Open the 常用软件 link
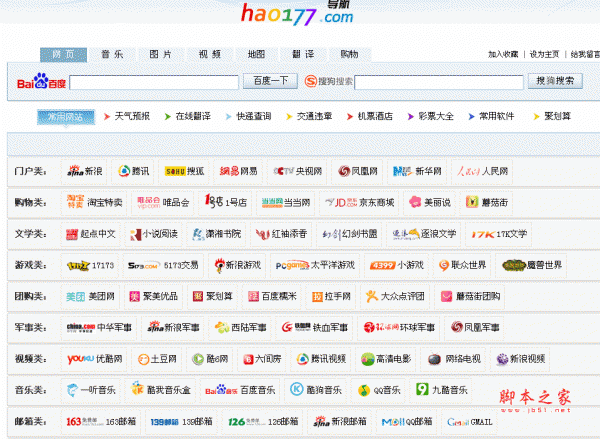Image resolution: width=600 pixels, height=439 pixels. click(497, 116)
